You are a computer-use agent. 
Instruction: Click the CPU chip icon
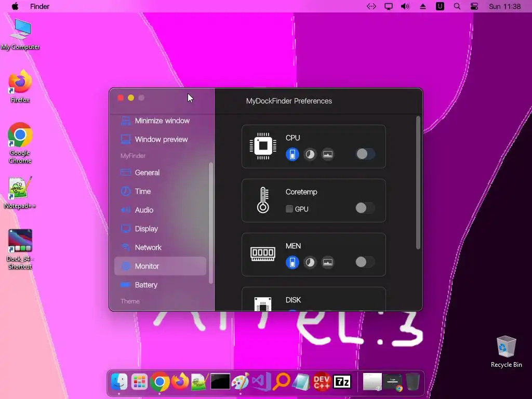pyautogui.click(x=263, y=146)
